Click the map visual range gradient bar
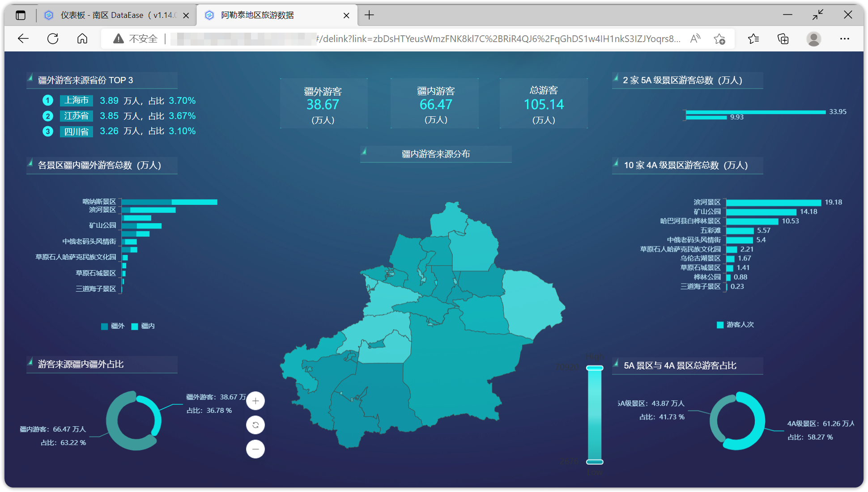868x492 pixels. 595,415
